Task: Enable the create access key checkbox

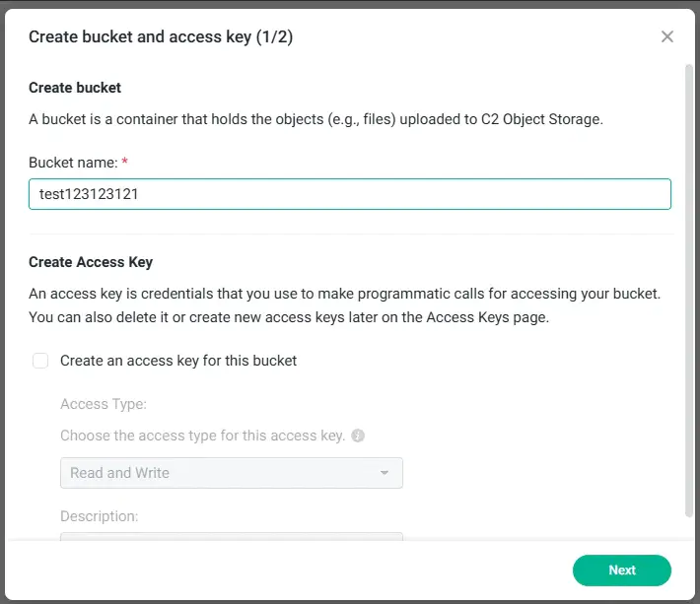Action: pyautogui.click(x=40, y=361)
